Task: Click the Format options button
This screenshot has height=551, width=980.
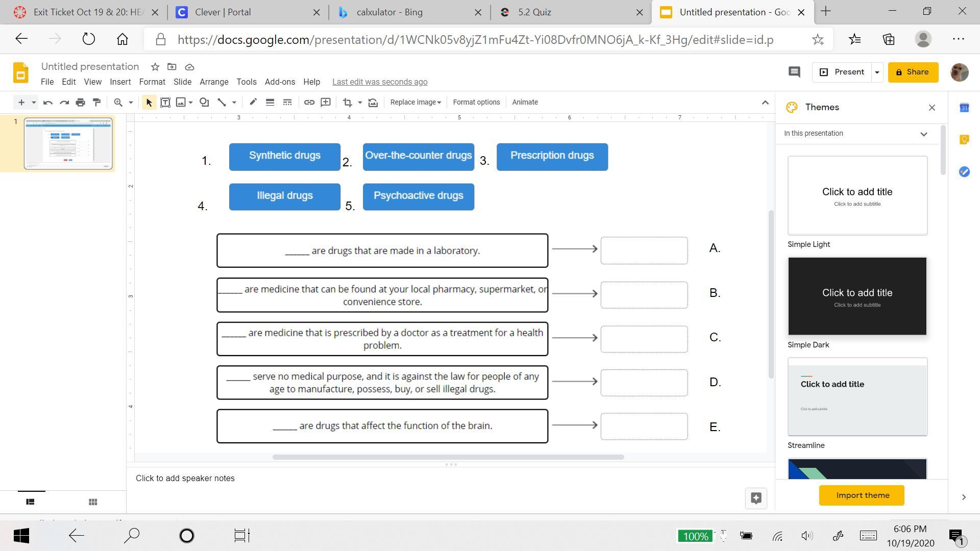Action: pyautogui.click(x=476, y=103)
